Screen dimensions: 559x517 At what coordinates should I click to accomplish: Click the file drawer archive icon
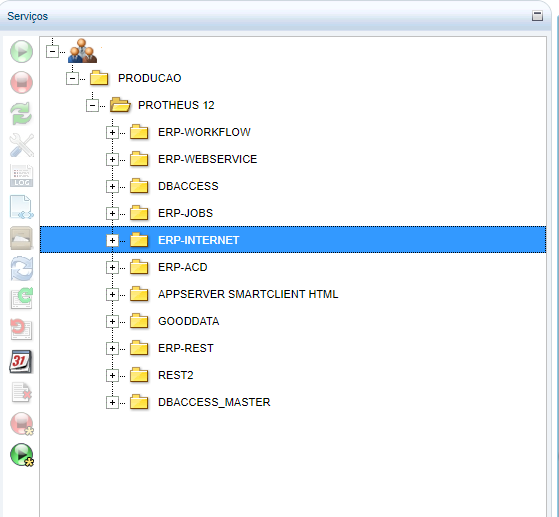21,238
